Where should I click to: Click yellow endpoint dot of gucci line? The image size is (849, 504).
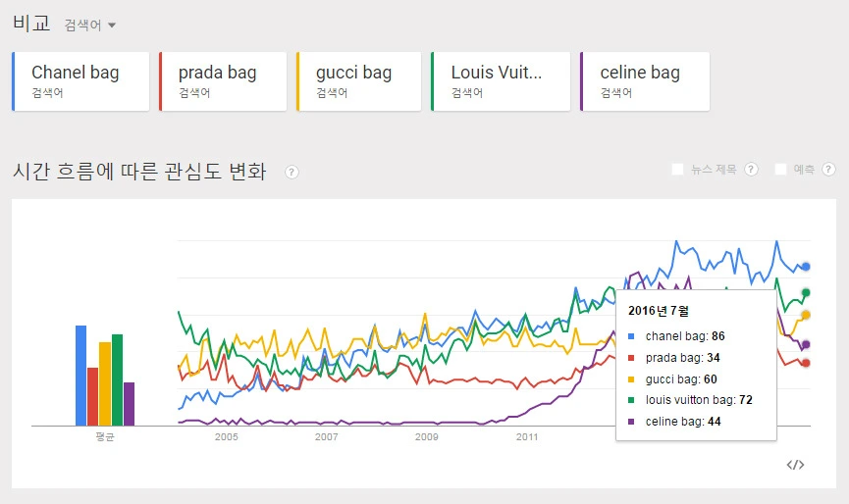[x=806, y=315]
